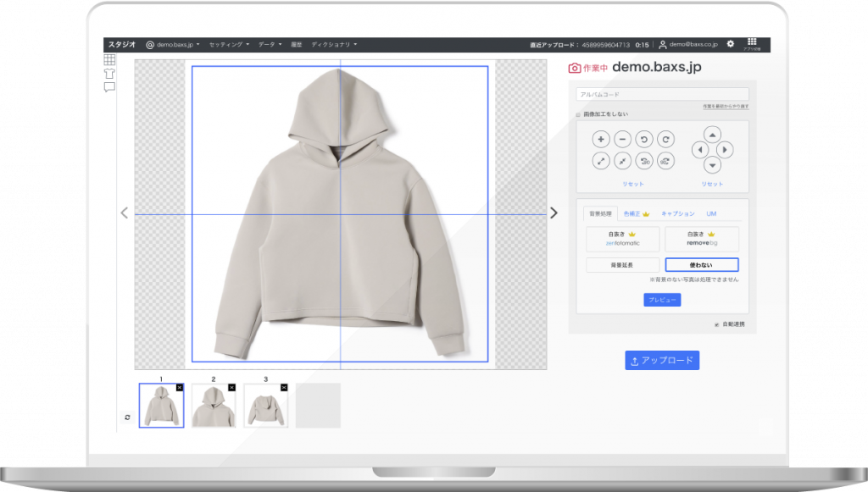Click the blue アップロード button
Viewport: 868px width, 492px height.
(662, 361)
